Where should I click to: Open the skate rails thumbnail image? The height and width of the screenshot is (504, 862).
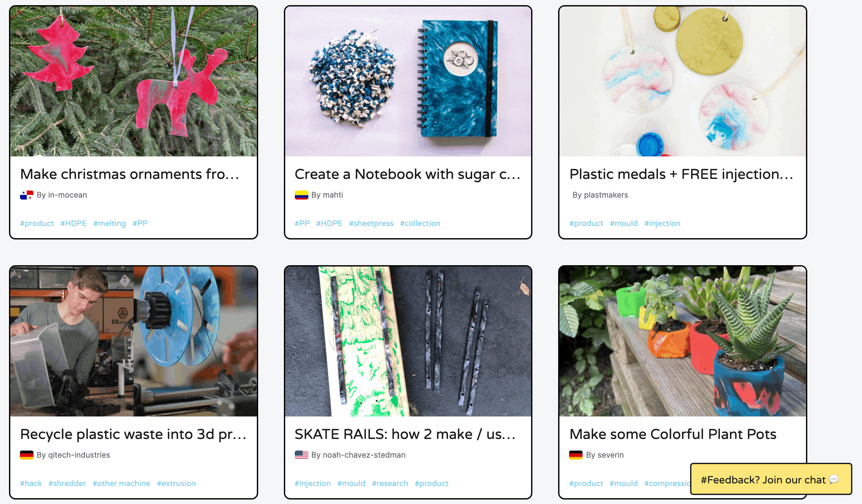[408, 341]
